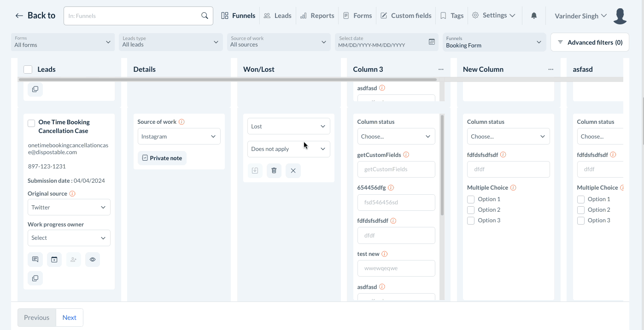Click the add-to-calendar icon on lead card
The image size is (644, 330).
pyautogui.click(x=54, y=260)
